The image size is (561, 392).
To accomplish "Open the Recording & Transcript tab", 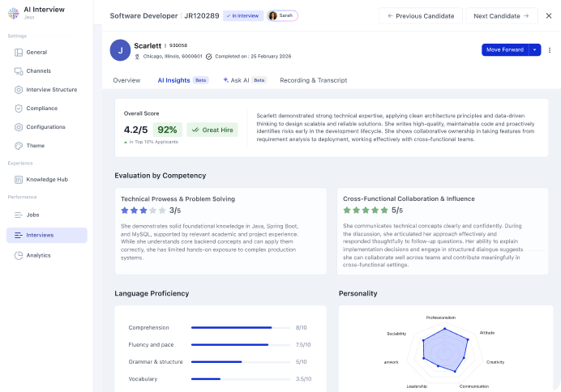I will point(313,80).
